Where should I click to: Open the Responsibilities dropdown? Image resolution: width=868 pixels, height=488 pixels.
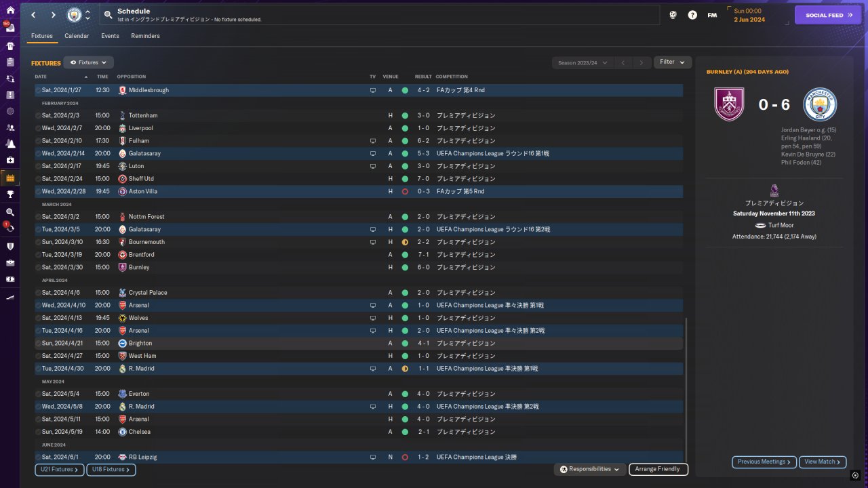pyautogui.click(x=589, y=469)
